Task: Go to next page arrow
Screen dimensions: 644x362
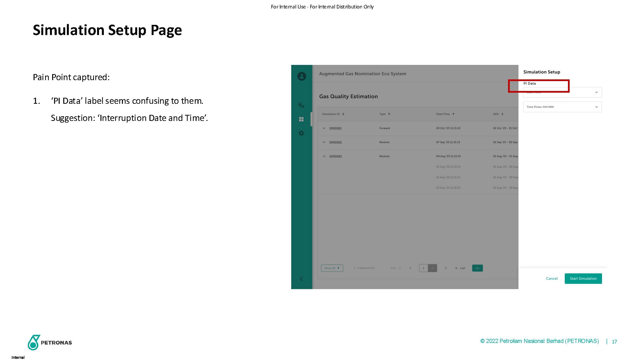Action: pyautogui.click(x=446, y=268)
